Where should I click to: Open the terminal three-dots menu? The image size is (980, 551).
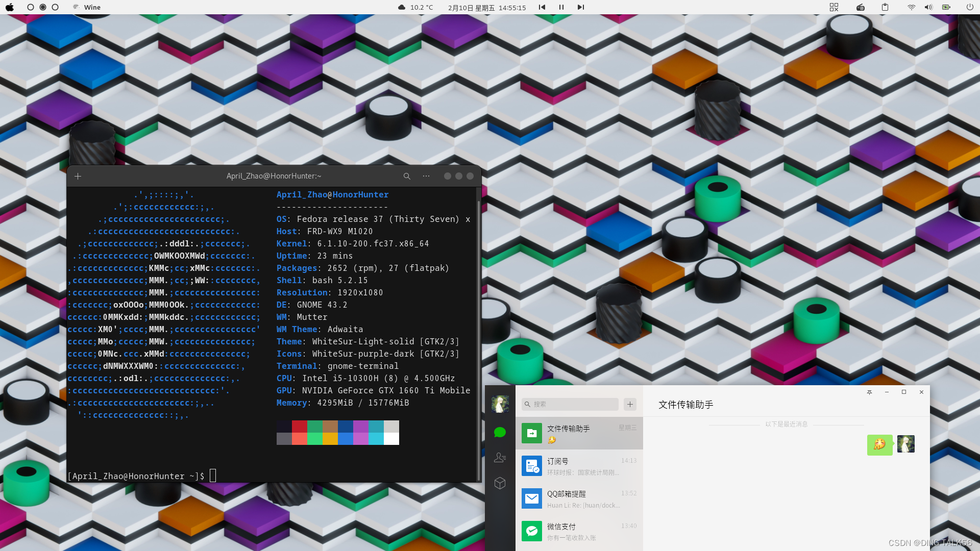pos(426,176)
